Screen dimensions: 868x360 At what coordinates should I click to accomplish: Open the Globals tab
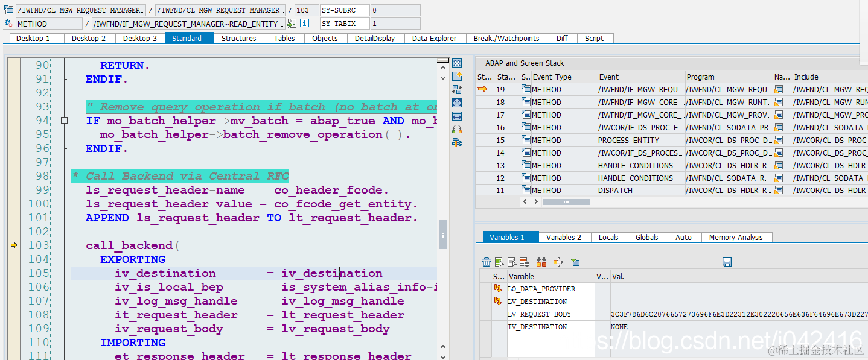[x=646, y=237]
